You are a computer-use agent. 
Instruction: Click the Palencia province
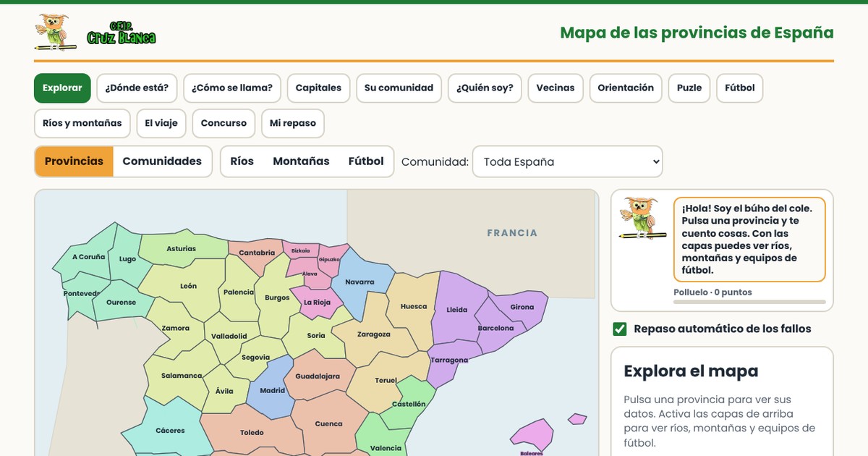tap(238, 292)
